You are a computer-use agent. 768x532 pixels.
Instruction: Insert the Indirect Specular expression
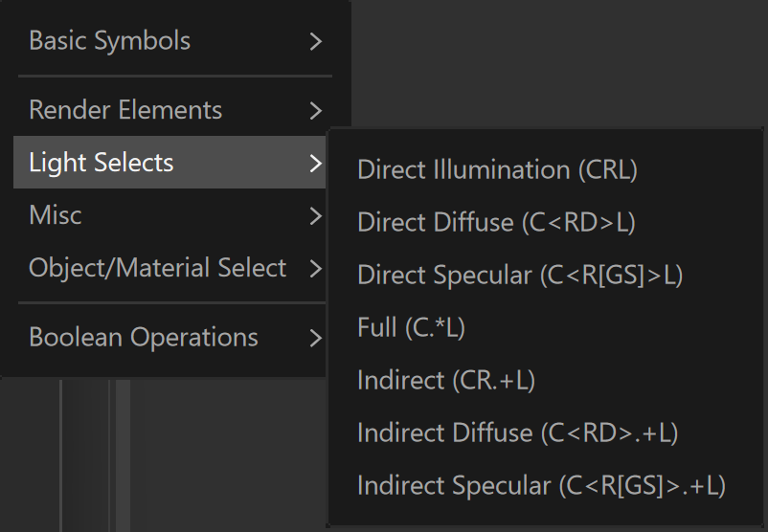pyautogui.click(x=546, y=485)
